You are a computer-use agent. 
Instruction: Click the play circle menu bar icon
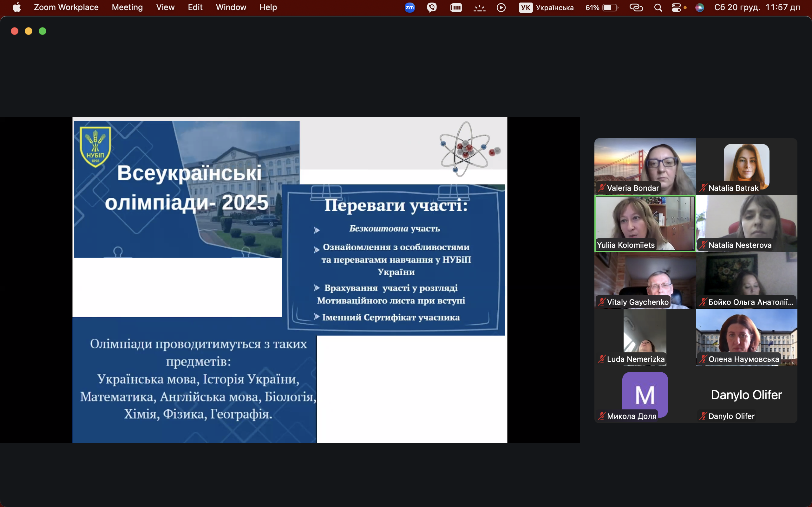501,7
